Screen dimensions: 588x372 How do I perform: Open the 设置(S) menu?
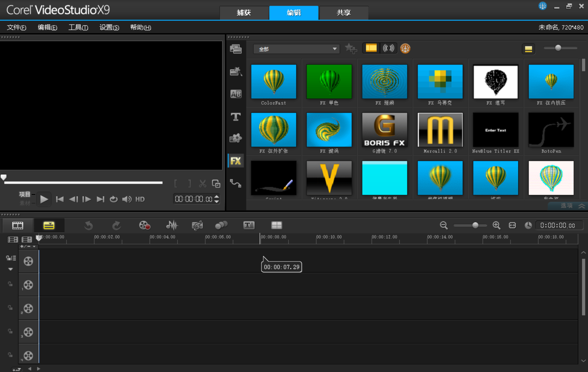tap(109, 27)
